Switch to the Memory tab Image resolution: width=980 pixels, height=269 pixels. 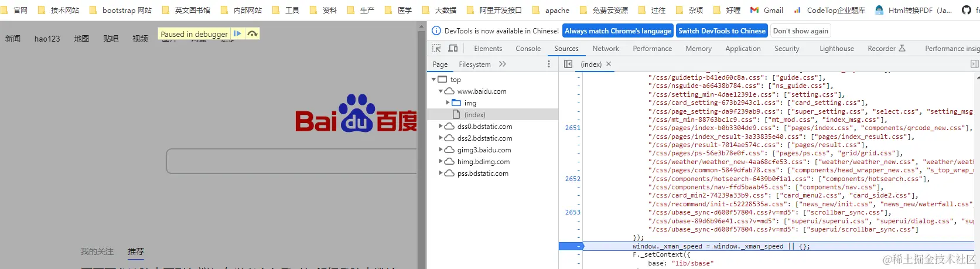[x=698, y=49]
